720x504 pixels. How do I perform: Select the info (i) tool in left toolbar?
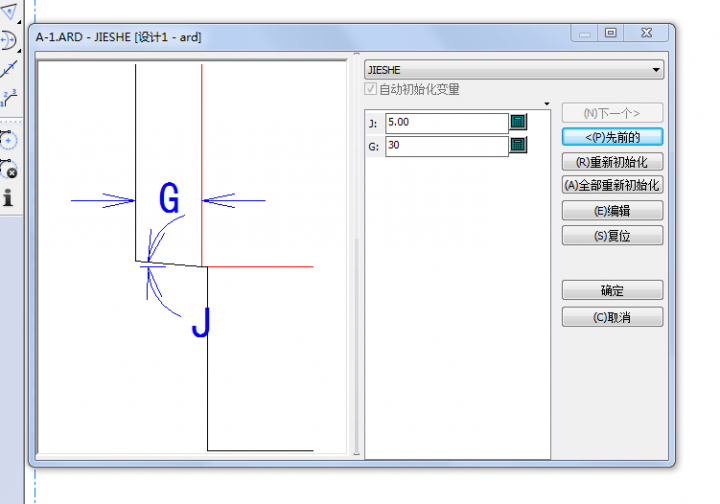click(9, 198)
